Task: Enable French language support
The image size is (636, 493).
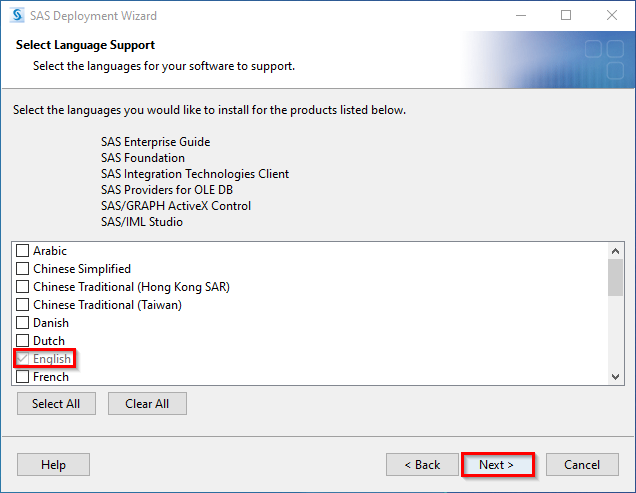Action: point(22,377)
